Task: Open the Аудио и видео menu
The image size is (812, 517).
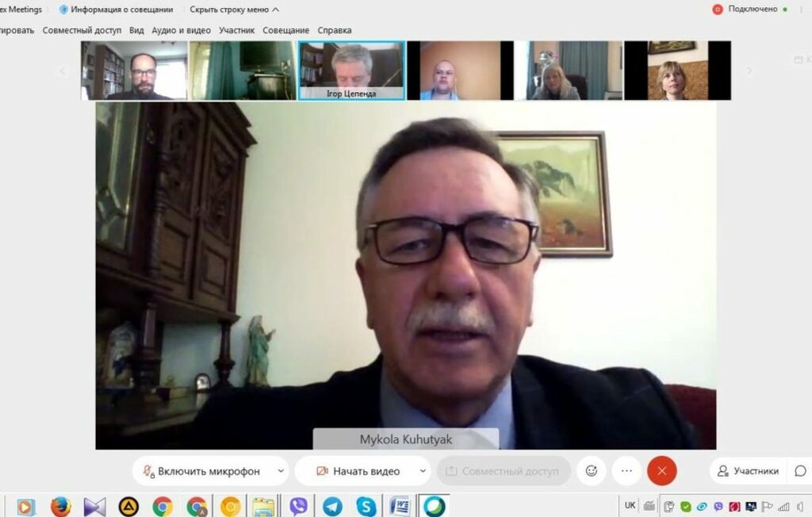Action: click(x=181, y=30)
